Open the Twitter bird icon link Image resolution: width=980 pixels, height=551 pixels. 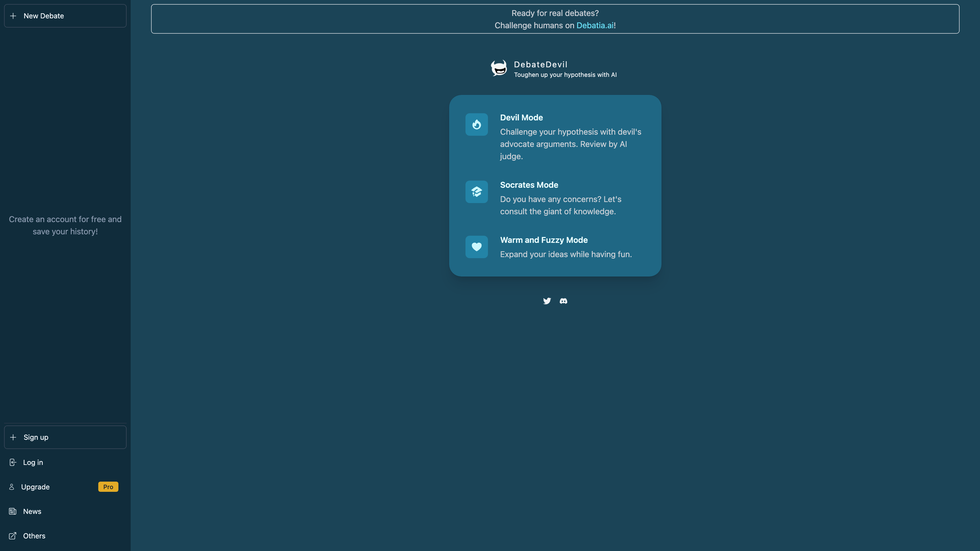547,301
